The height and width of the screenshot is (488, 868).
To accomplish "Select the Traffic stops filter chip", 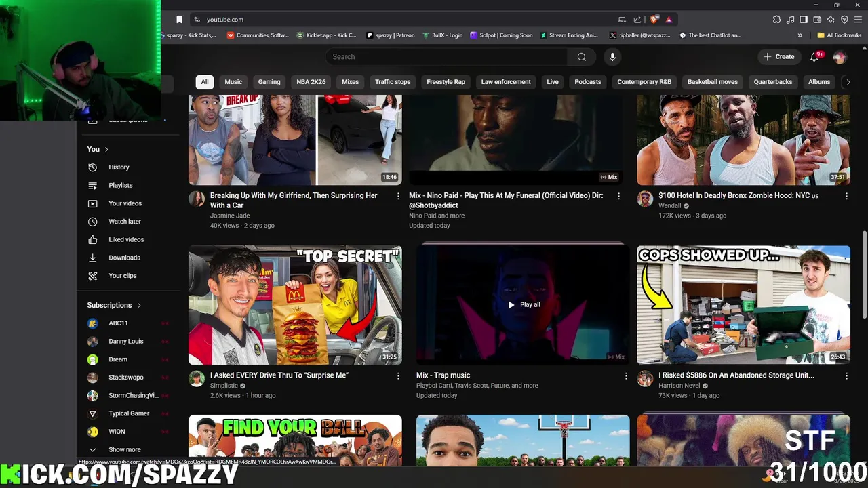I will point(393,82).
